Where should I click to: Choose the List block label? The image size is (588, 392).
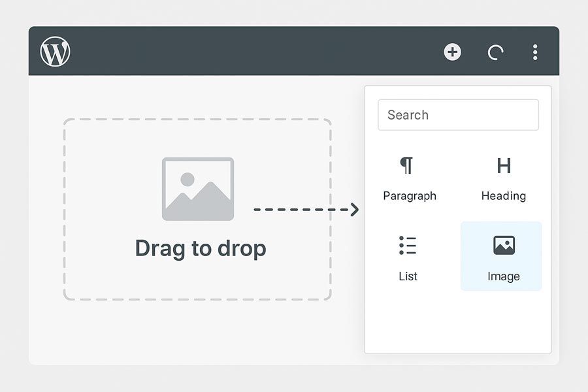(408, 276)
